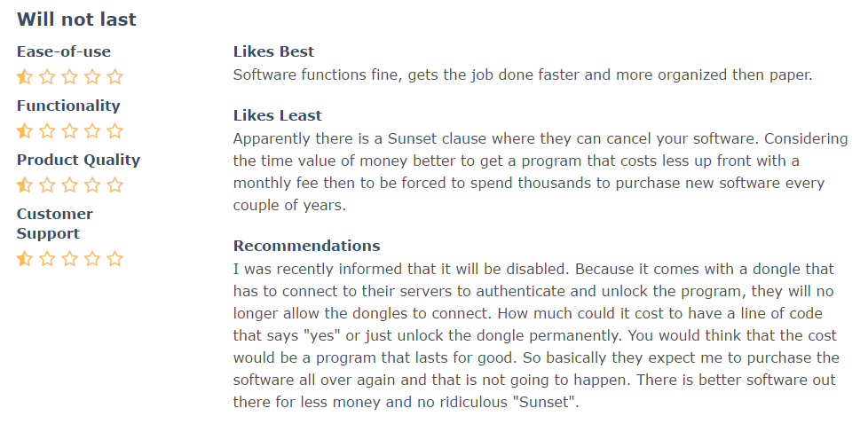Click the 'Likes Least' heading

click(277, 115)
